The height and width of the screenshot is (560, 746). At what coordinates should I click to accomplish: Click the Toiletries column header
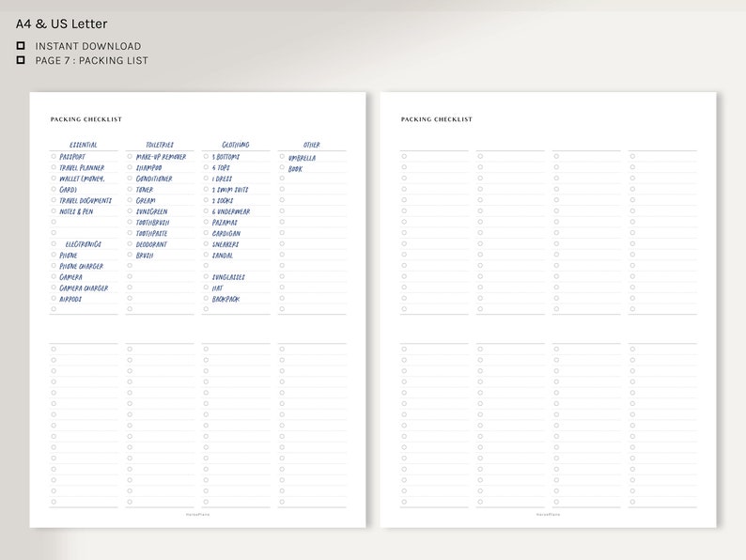(160, 145)
